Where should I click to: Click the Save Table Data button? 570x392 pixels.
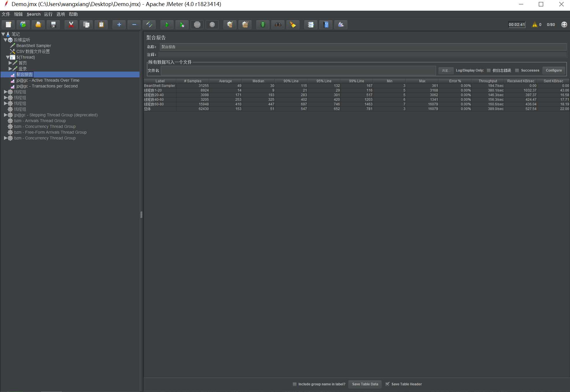[365, 384]
